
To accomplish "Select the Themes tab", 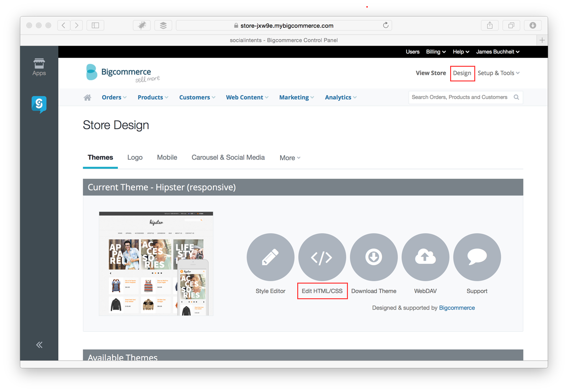I will 100,157.
